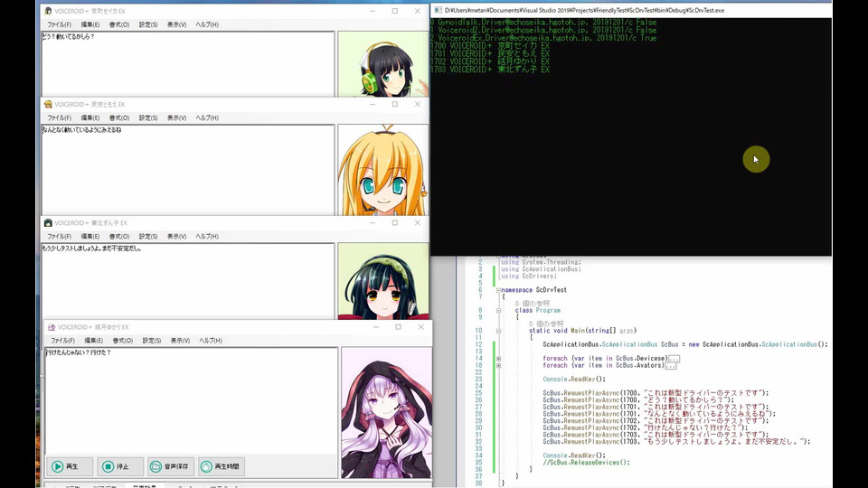This screenshot has height=488, width=868.
Task: Click console line 1700 VOICEROID+ 京町セイカ EX
Action: (489, 46)
